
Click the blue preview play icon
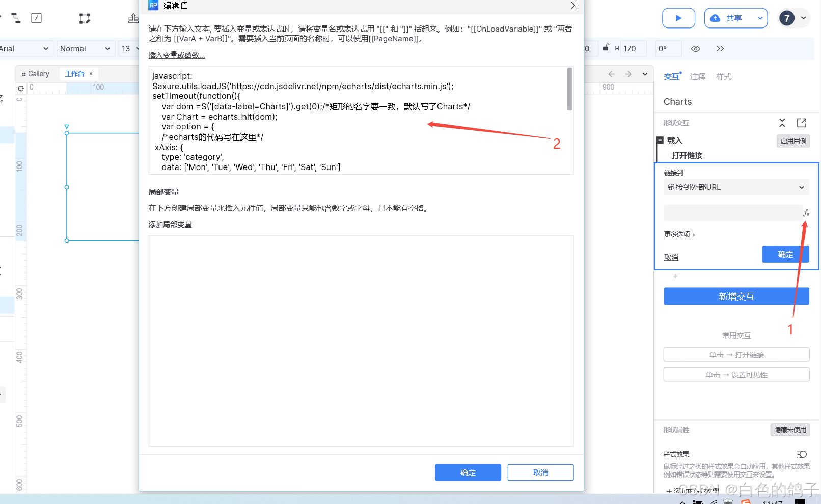point(678,18)
